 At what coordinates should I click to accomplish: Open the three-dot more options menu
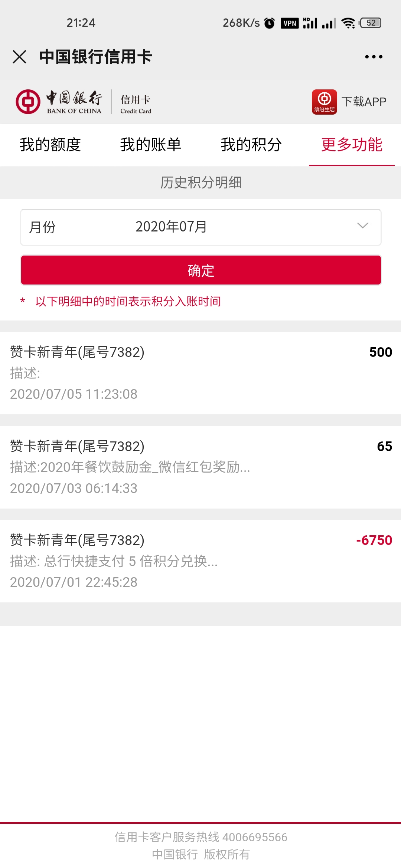374,57
